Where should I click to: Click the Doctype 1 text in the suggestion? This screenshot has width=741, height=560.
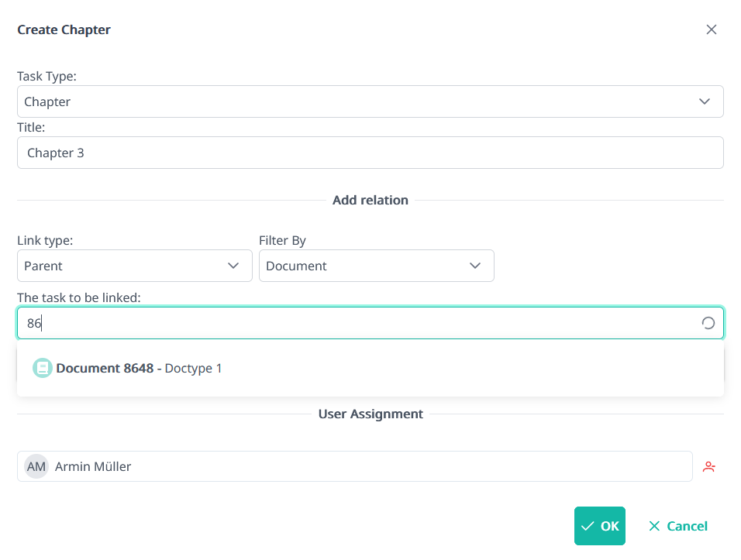(194, 368)
